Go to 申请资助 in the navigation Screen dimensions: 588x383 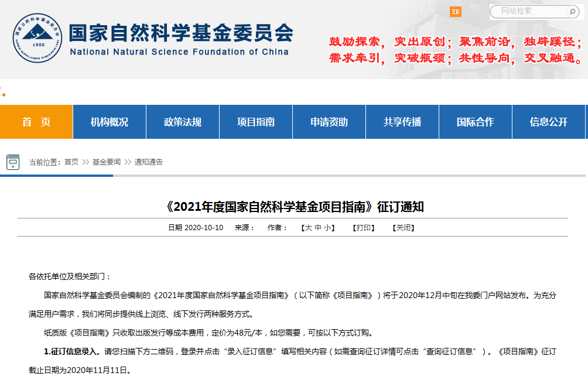click(329, 122)
